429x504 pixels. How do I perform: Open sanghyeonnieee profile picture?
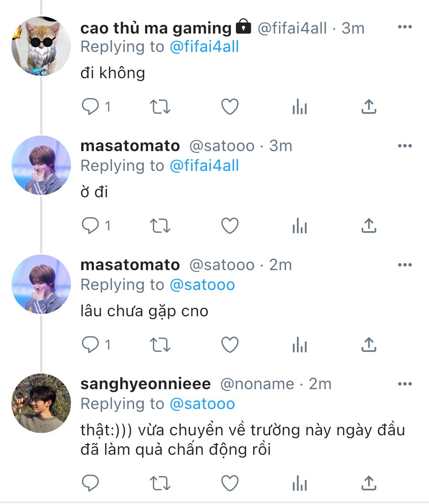click(x=41, y=403)
